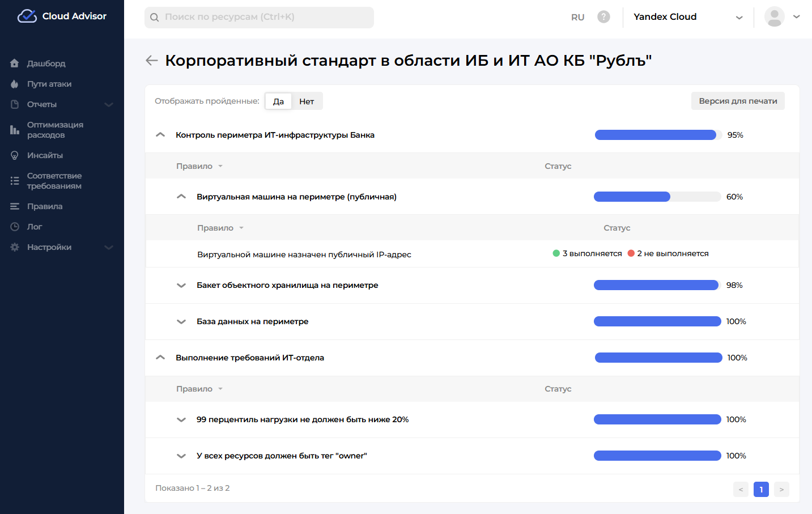Screen dimensions: 812x514
Task: Click the user avatar icon
Action: click(774, 17)
